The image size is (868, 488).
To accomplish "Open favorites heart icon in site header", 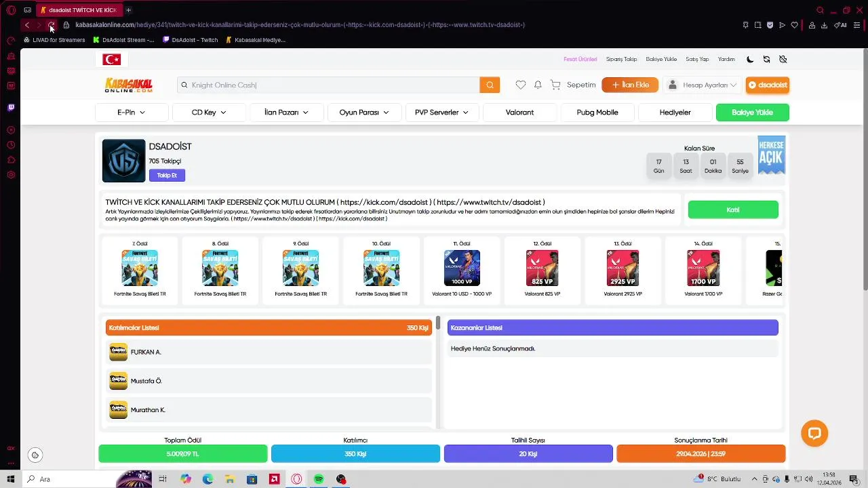I will click(x=520, y=85).
